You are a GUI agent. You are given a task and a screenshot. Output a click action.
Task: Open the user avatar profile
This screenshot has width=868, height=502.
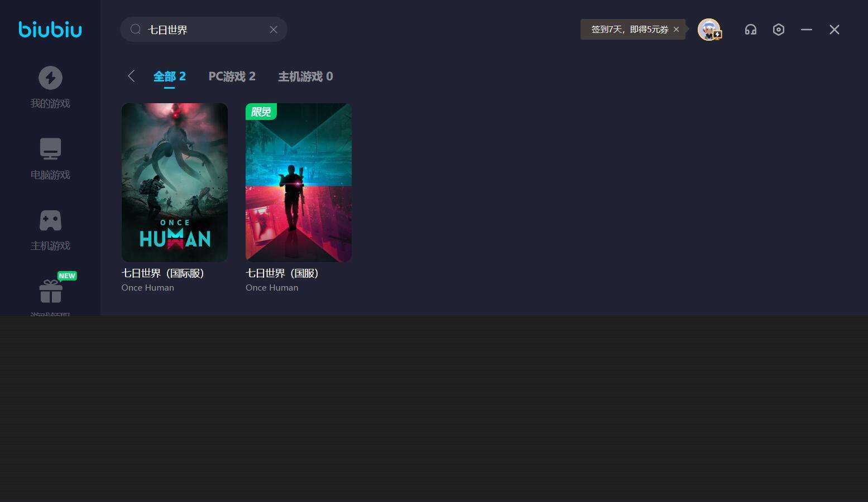709,30
